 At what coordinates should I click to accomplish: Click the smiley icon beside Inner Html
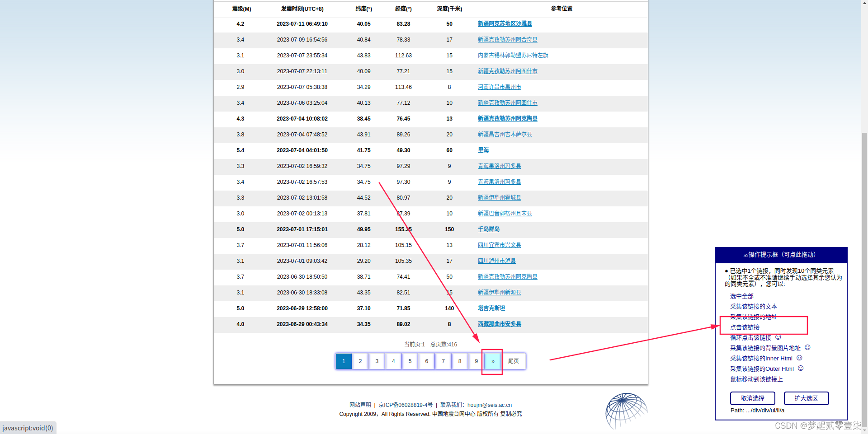pyautogui.click(x=799, y=358)
